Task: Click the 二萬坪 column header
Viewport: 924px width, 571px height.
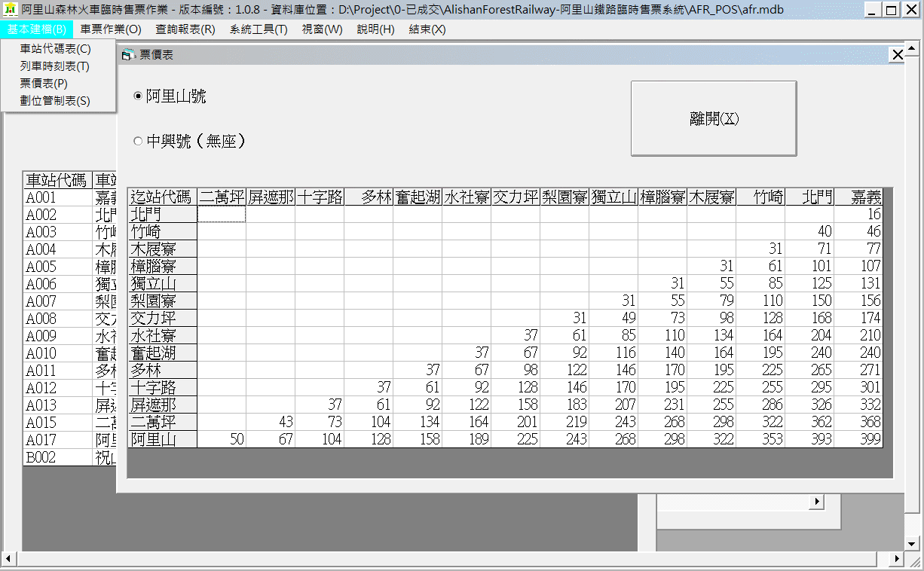Action: pos(222,197)
